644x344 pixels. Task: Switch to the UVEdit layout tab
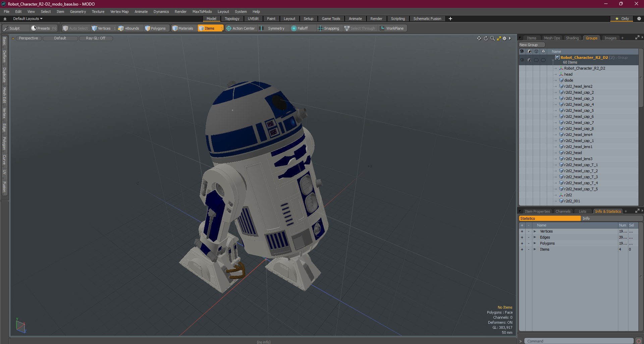253,19
